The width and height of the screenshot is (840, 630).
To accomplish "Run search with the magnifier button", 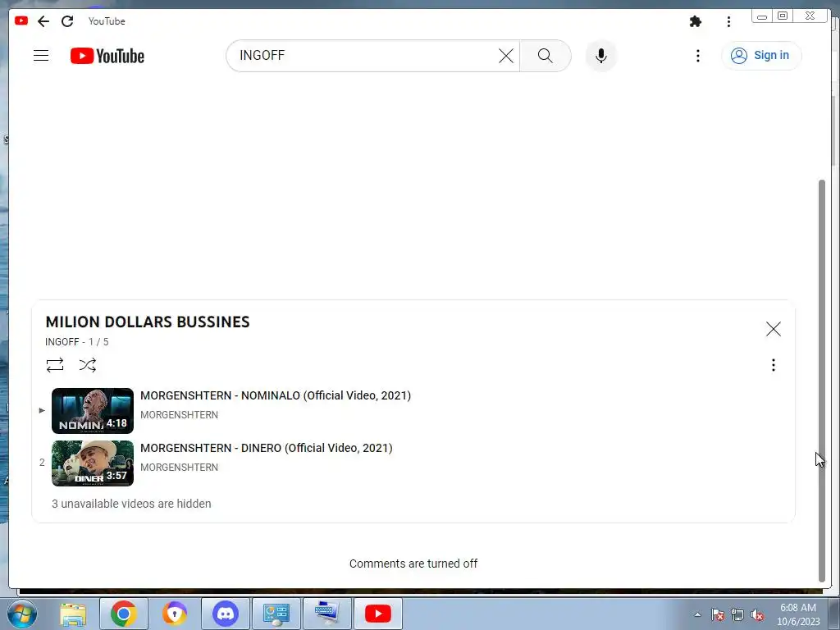I will pos(545,56).
